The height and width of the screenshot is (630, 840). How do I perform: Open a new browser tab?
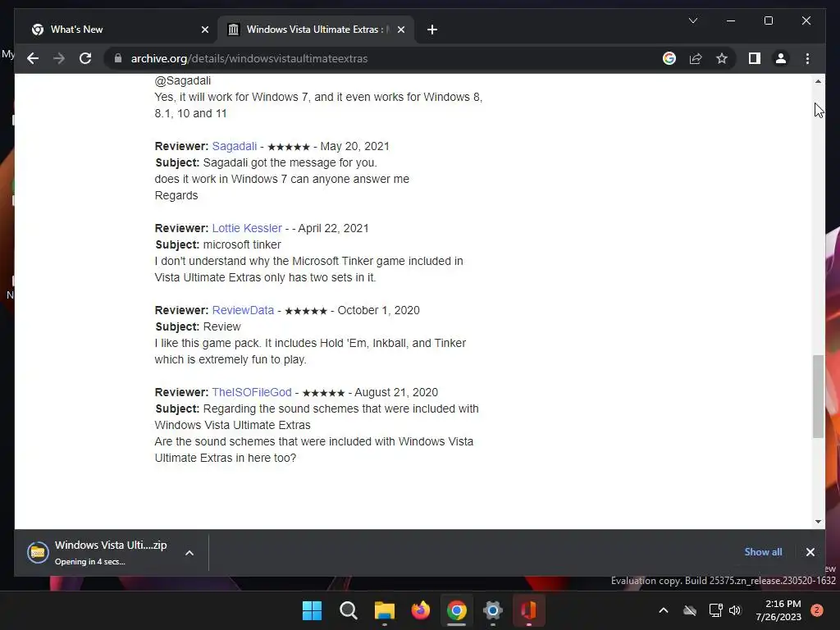432,30
